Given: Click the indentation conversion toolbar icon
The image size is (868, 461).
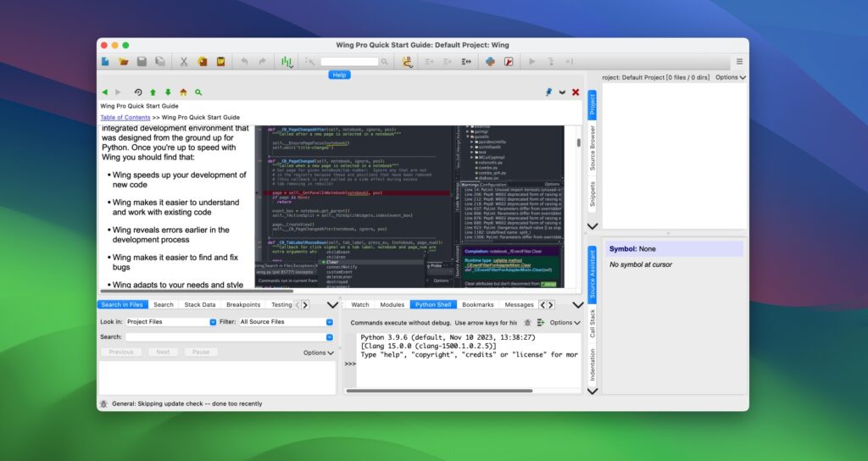Looking at the screenshot, I should (x=466, y=61).
